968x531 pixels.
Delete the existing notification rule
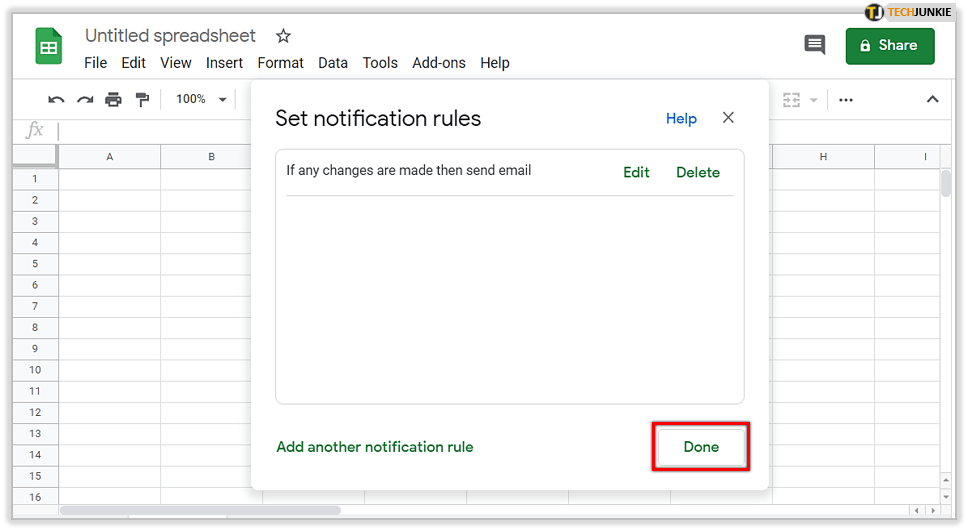(698, 172)
